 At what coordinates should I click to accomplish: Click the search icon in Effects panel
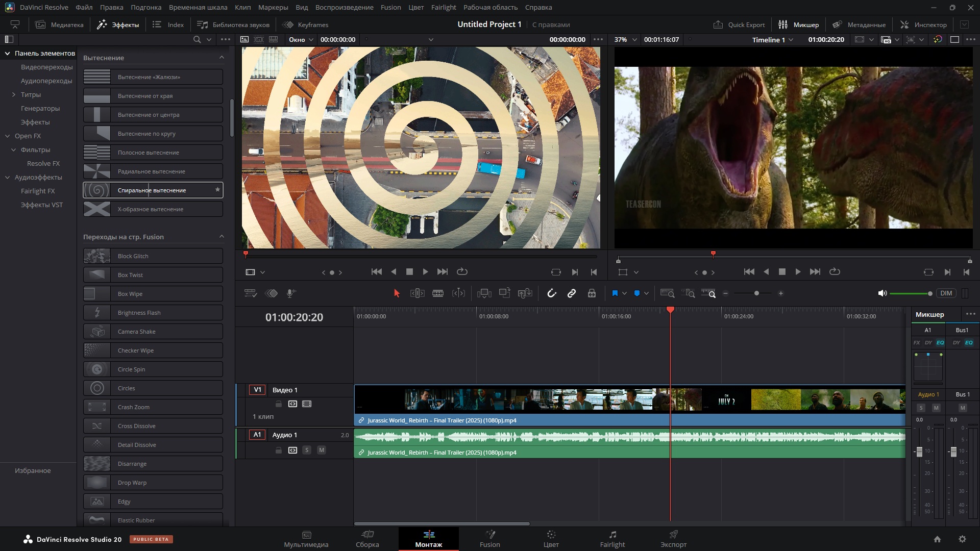(x=197, y=39)
